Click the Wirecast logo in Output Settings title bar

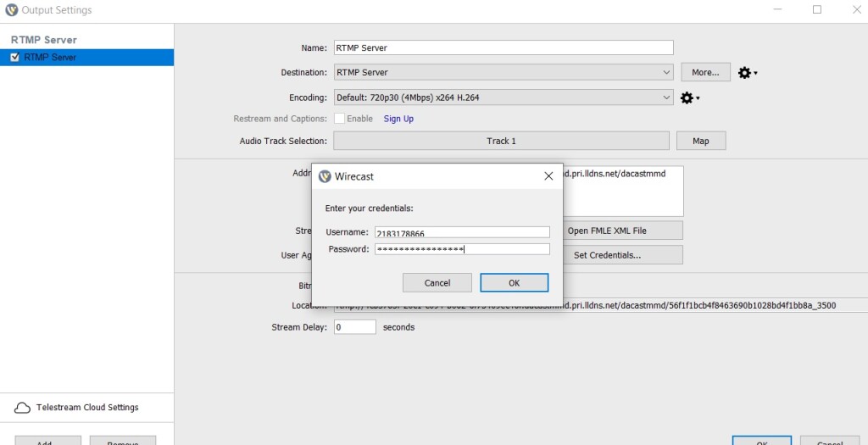tap(11, 10)
